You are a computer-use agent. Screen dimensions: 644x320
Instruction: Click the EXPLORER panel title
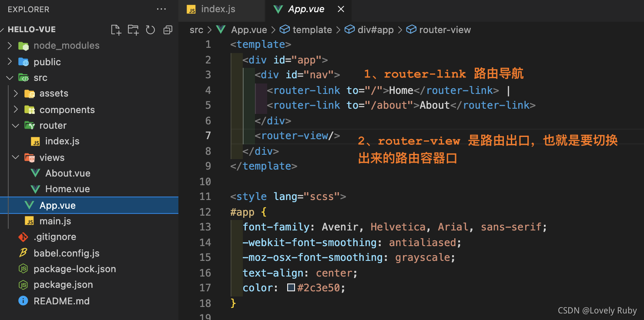[28, 9]
